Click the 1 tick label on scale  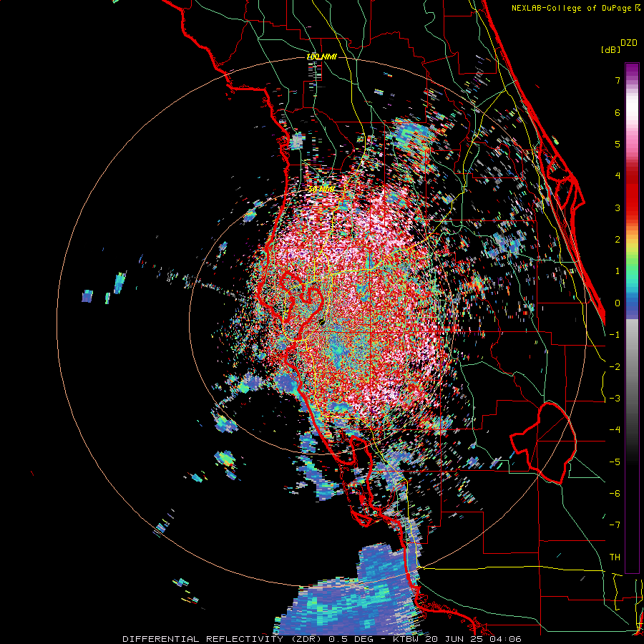pos(618,271)
